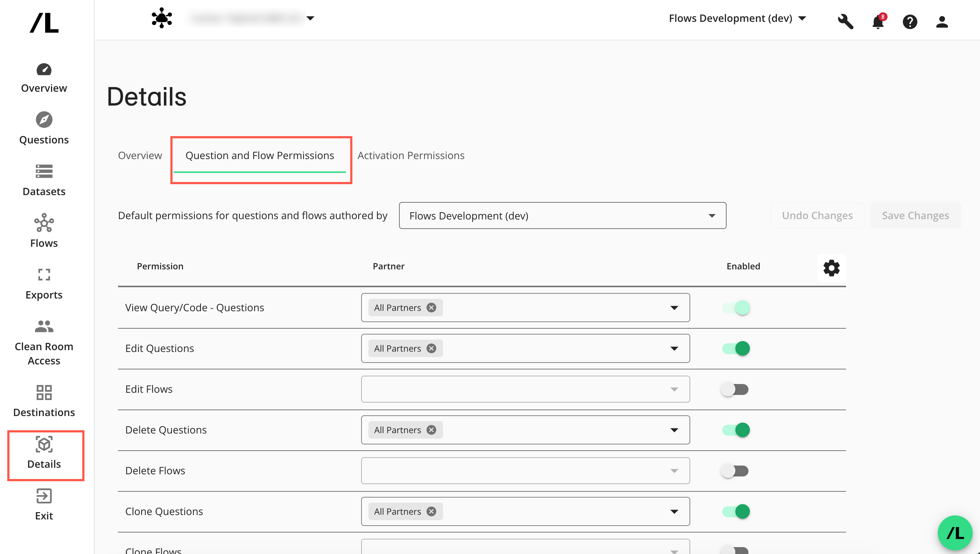Screen dimensions: 980x554
Task: Remove All Partners chip in Delete Questions row
Action: [x=431, y=430]
